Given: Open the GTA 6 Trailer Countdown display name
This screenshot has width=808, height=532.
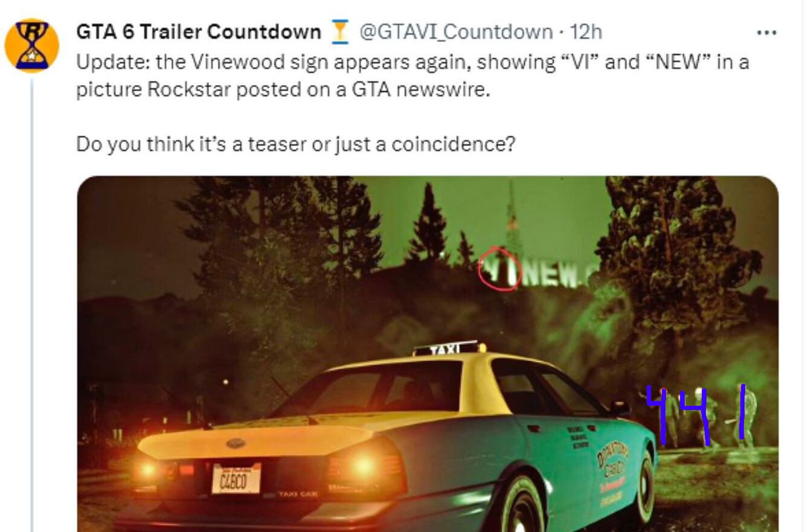Looking at the screenshot, I should click(199, 31).
